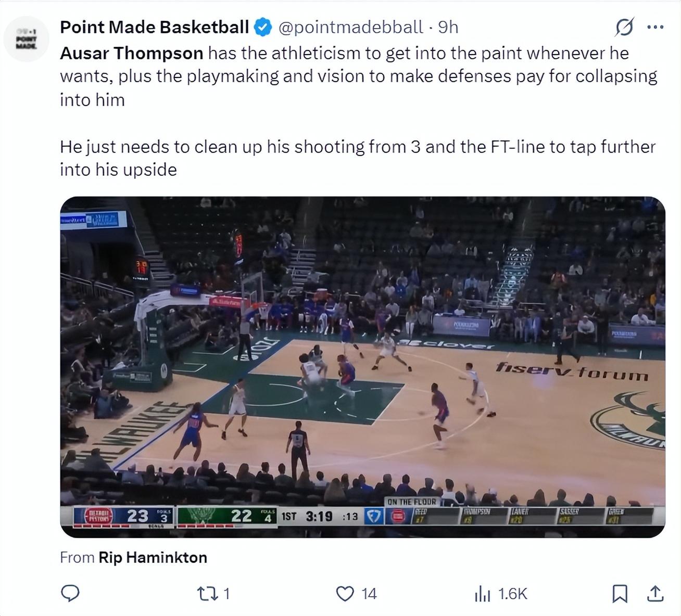Screen dimensions: 681x616
Task: Click the blue verified badge
Action: point(263,27)
